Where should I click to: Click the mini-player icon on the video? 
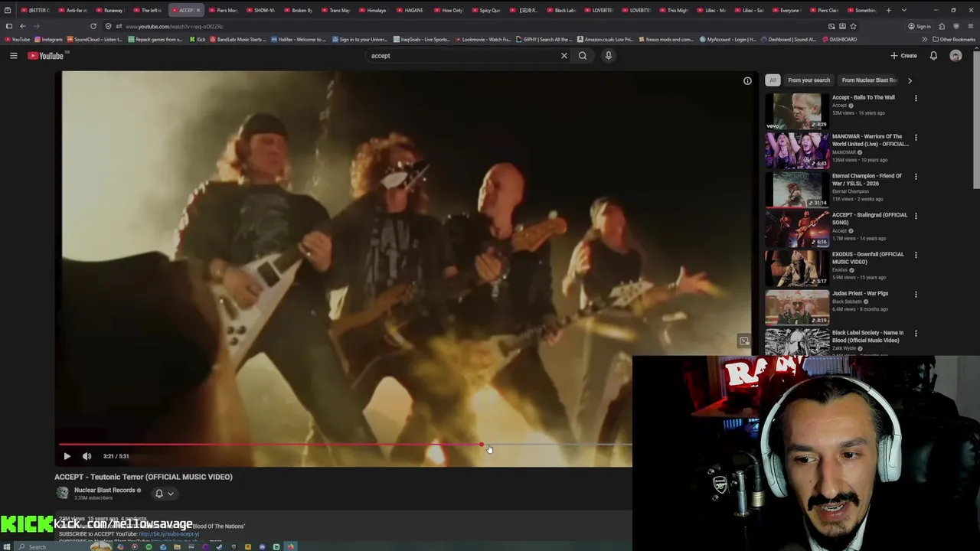(x=743, y=341)
